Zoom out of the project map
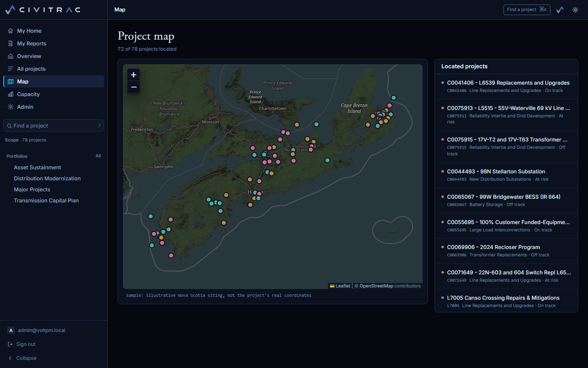This screenshot has width=588, height=368. pyautogui.click(x=134, y=87)
